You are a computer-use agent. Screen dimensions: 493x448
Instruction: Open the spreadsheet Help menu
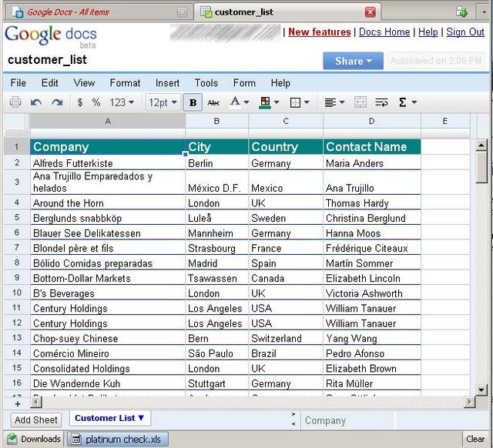[x=280, y=83]
